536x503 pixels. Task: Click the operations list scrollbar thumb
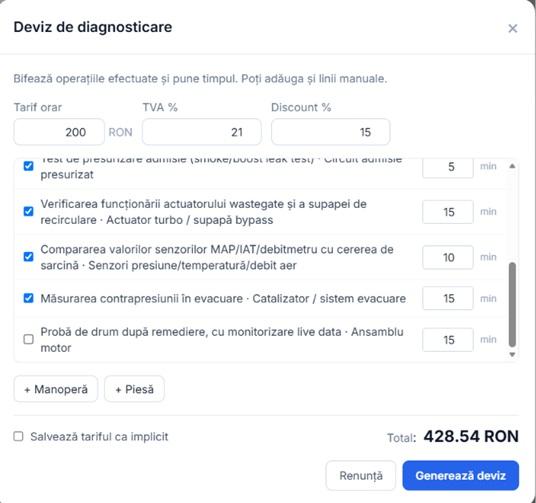click(512, 305)
